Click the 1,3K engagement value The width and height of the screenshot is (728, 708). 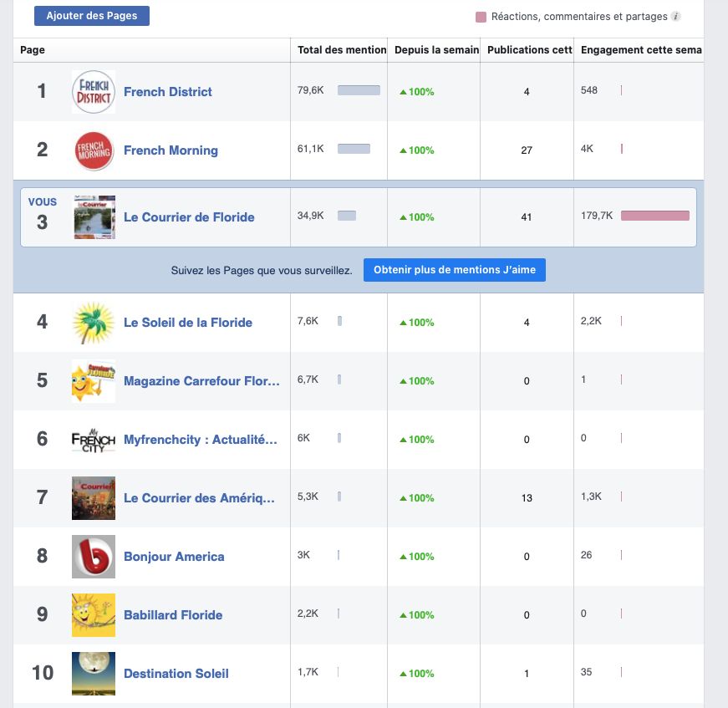point(591,497)
